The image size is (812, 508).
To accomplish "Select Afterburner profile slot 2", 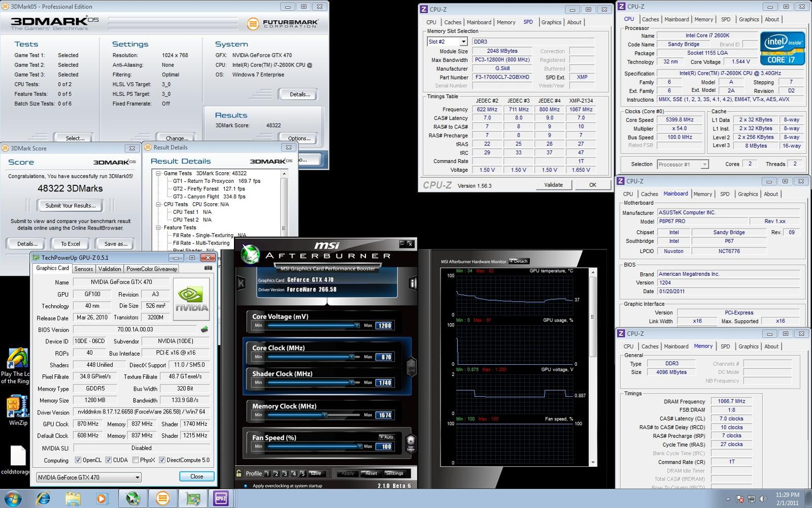I will pyautogui.click(x=276, y=473).
